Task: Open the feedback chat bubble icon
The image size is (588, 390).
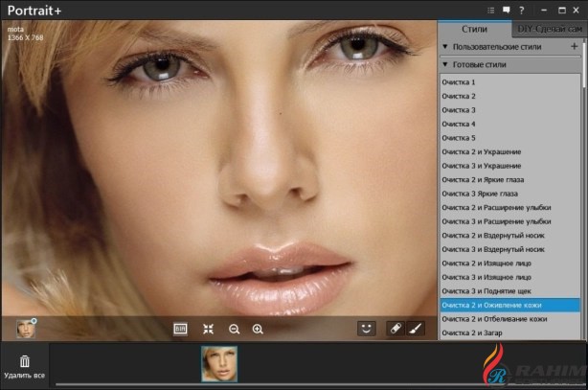Action: tap(507, 10)
